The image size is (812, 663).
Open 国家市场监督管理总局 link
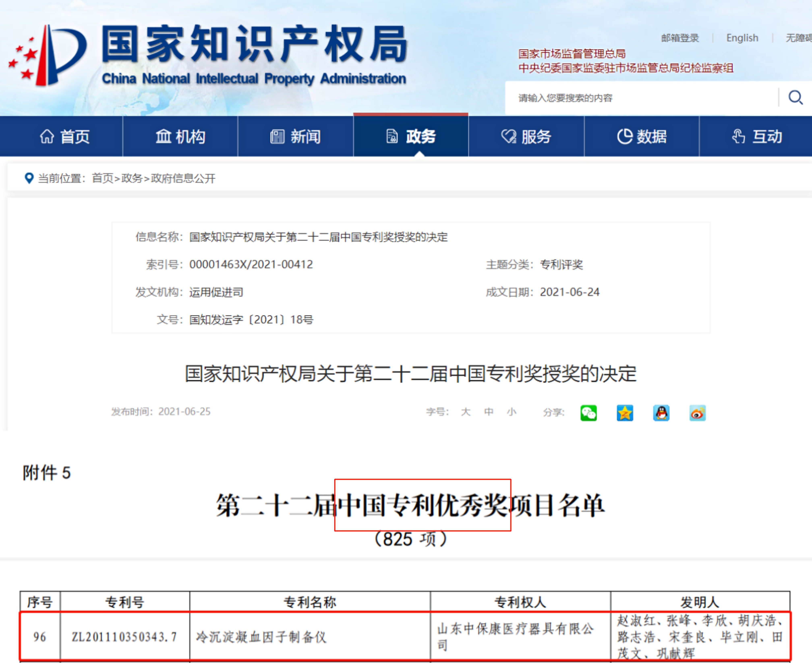pos(572,54)
